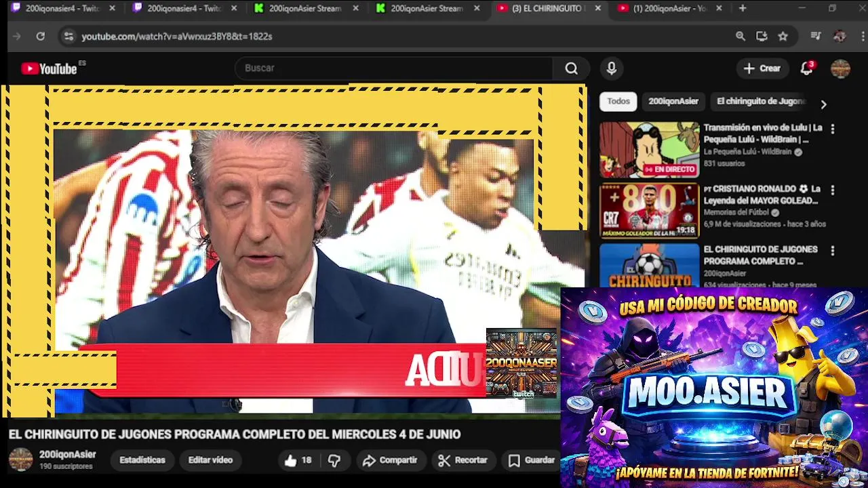
Task: Open Estadísticas for this video
Action: point(142,460)
